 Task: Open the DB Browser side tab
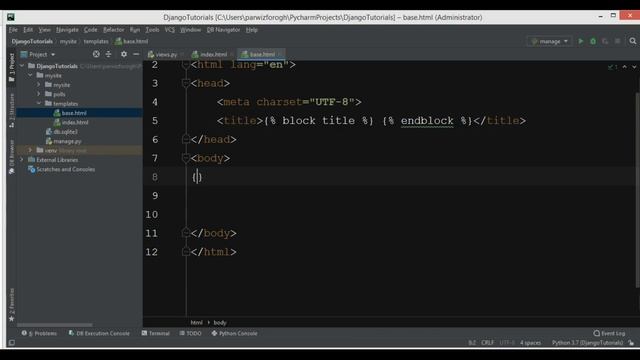[x=11, y=157]
